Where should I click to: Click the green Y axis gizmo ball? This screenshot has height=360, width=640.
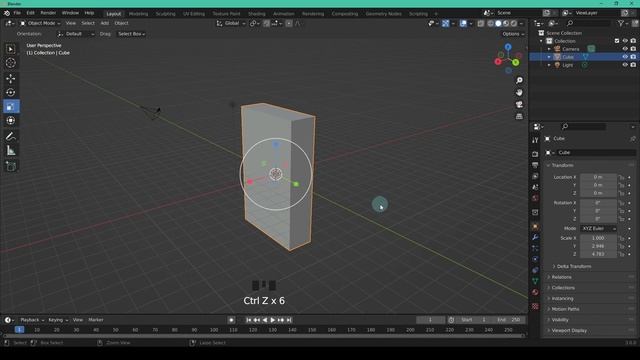[516, 62]
